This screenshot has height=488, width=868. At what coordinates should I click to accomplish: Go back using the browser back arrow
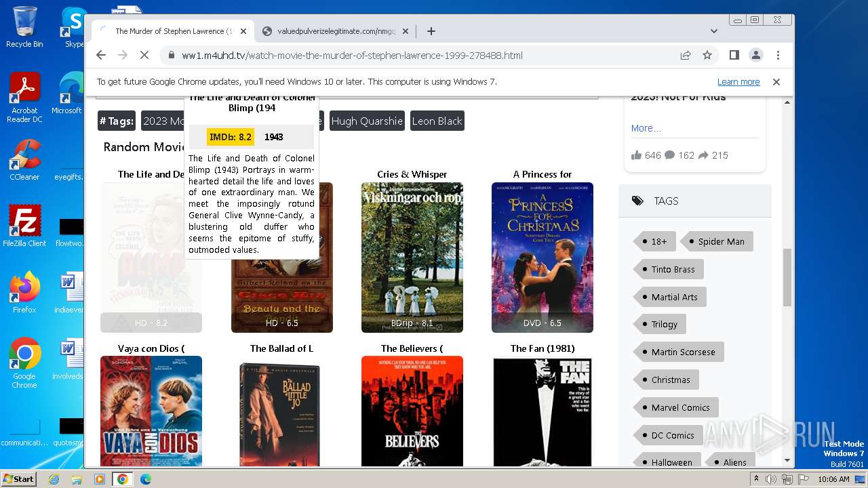pos(101,55)
